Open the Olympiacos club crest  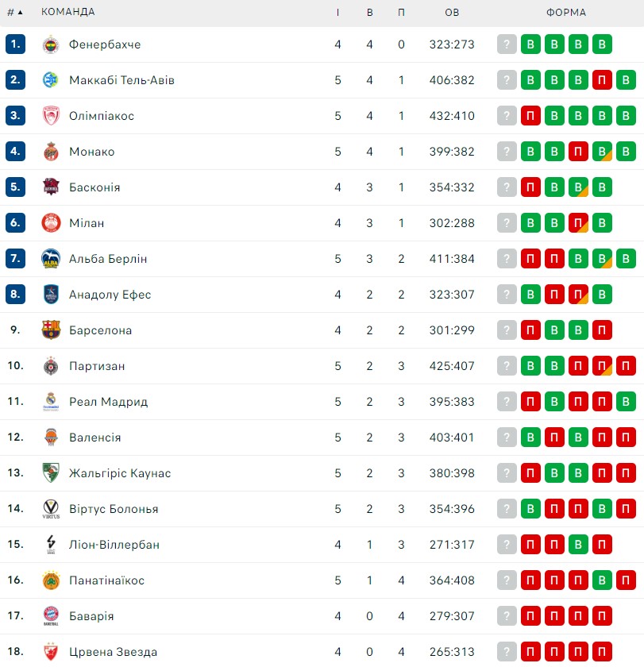(x=51, y=116)
